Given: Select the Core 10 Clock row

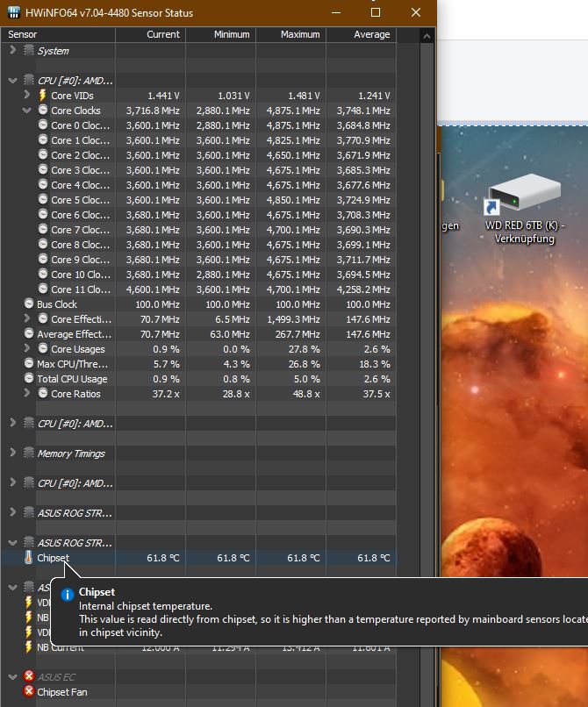Looking at the screenshot, I should tap(198, 275).
